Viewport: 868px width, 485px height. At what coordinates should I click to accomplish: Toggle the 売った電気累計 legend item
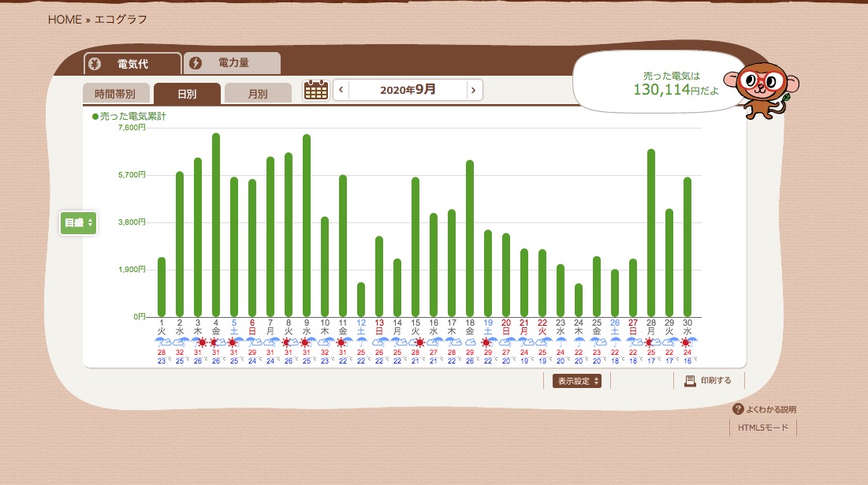click(x=129, y=117)
